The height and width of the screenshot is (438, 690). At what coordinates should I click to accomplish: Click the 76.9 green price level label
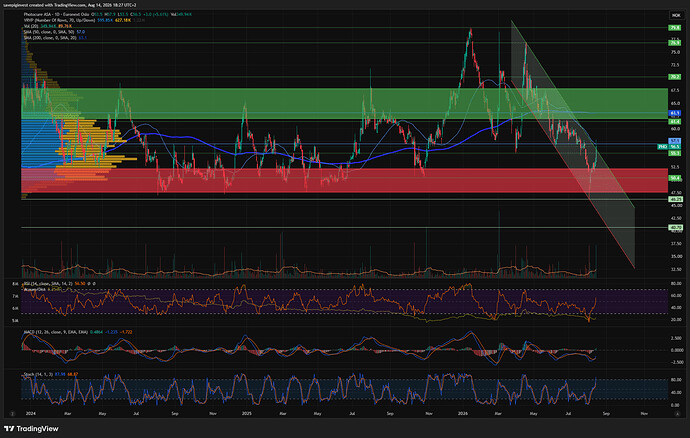[675, 43]
